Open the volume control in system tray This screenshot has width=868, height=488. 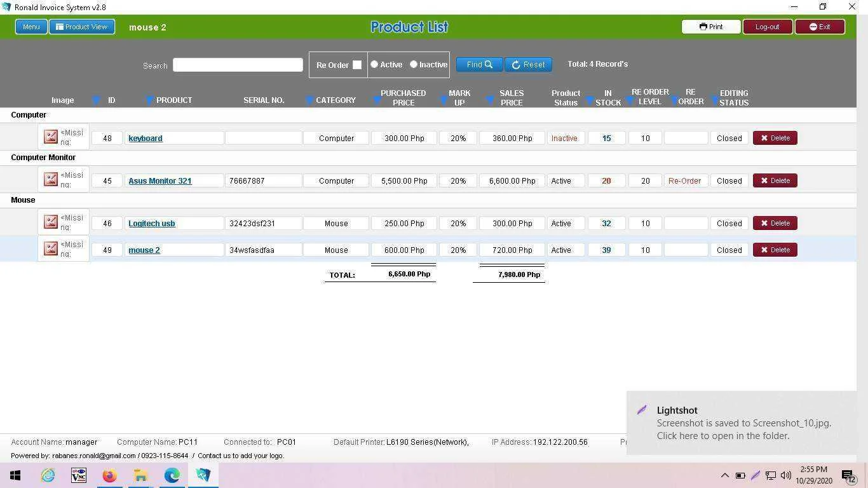tap(786, 475)
